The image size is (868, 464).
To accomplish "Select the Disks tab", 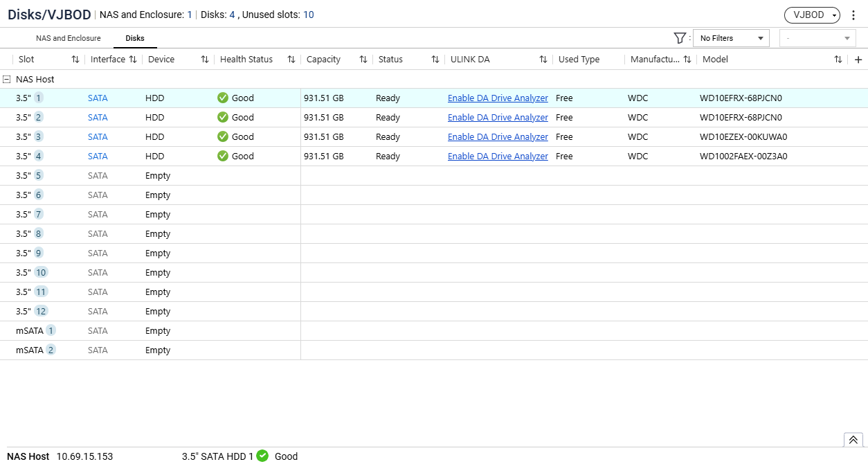I will point(135,38).
